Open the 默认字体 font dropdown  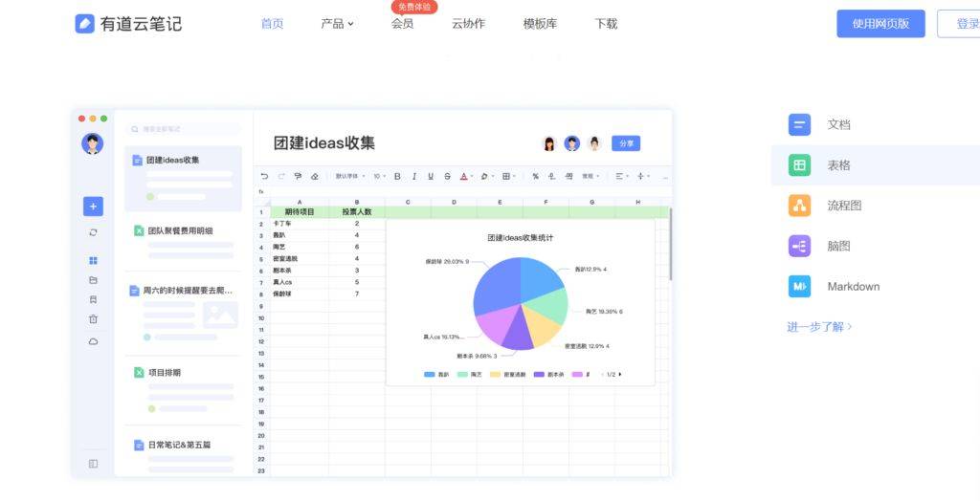pos(350,177)
